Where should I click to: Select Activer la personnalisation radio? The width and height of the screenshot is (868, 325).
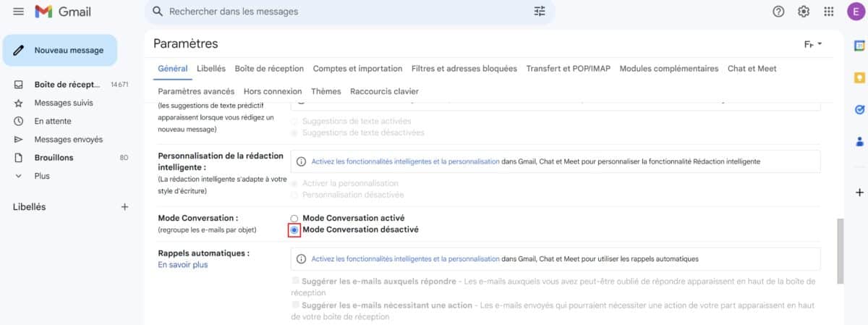tap(294, 184)
